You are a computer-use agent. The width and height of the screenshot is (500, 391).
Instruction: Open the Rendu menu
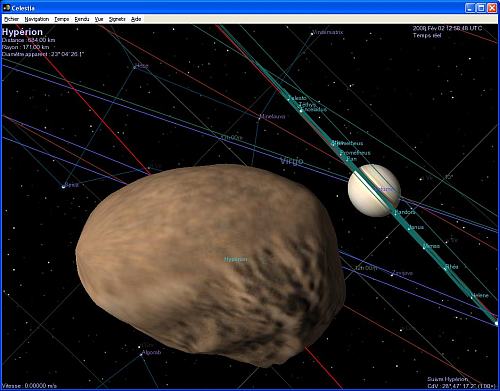[x=82, y=19]
